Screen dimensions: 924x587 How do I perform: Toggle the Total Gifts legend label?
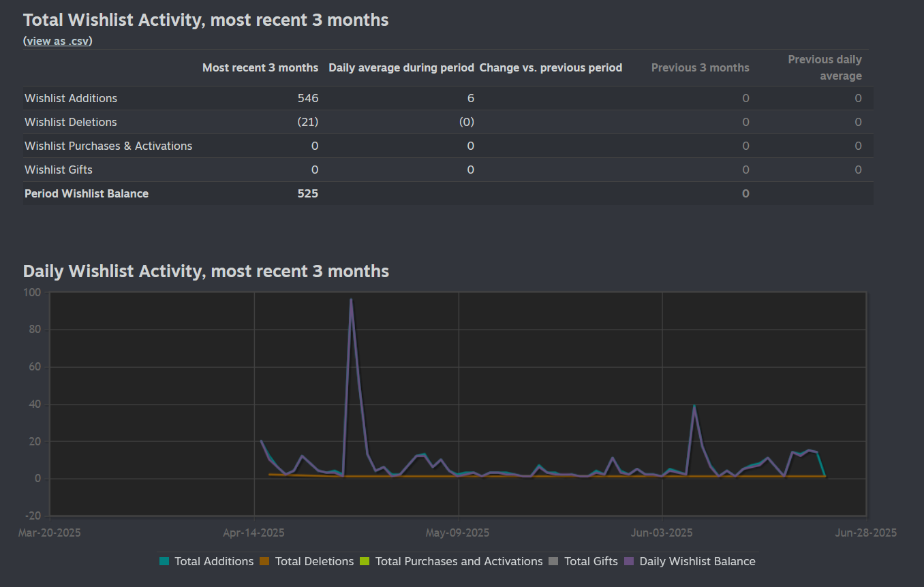point(591,562)
